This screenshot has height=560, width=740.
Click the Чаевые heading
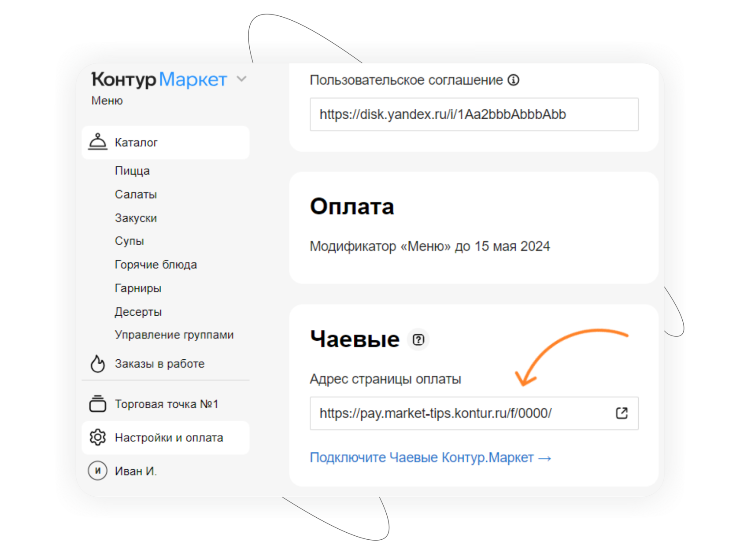coord(355,339)
